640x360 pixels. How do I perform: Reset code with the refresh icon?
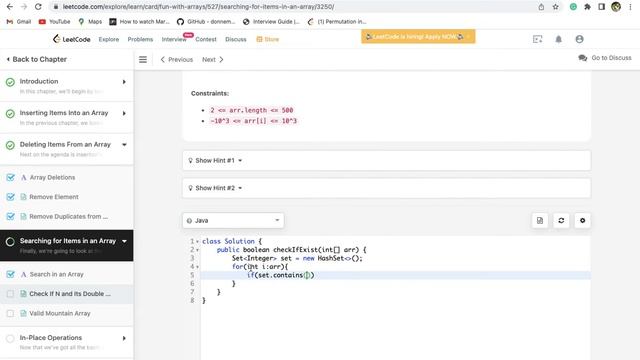point(561,220)
